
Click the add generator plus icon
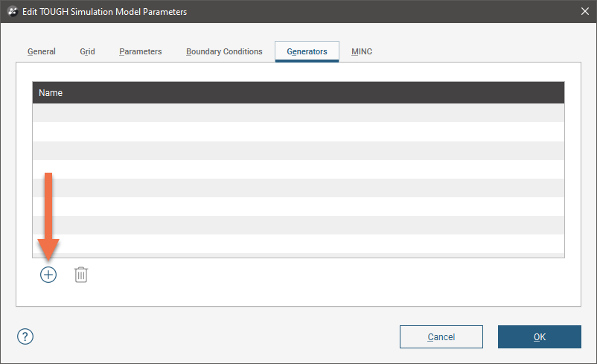(48, 275)
